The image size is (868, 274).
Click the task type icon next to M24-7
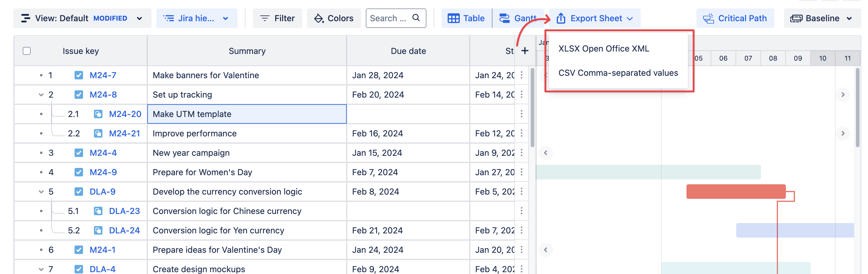[x=78, y=75]
